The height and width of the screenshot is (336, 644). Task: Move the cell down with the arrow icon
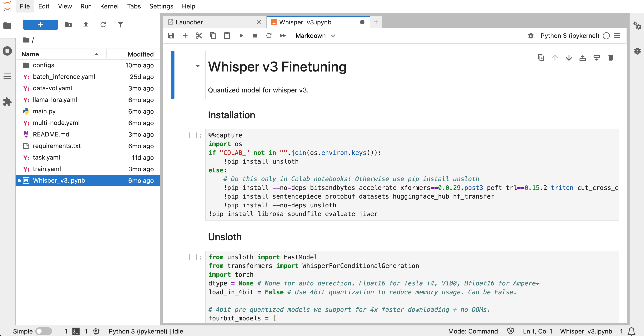pyautogui.click(x=569, y=58)
